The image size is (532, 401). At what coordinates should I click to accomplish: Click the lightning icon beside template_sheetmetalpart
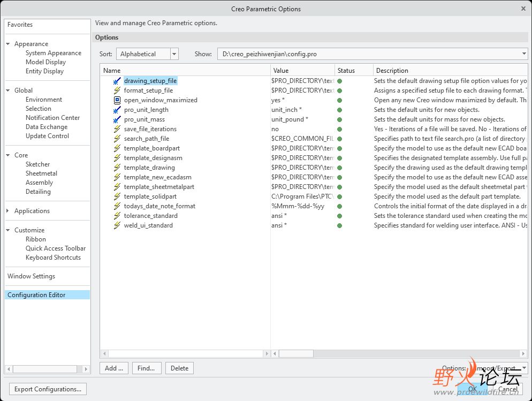(117, 187)
